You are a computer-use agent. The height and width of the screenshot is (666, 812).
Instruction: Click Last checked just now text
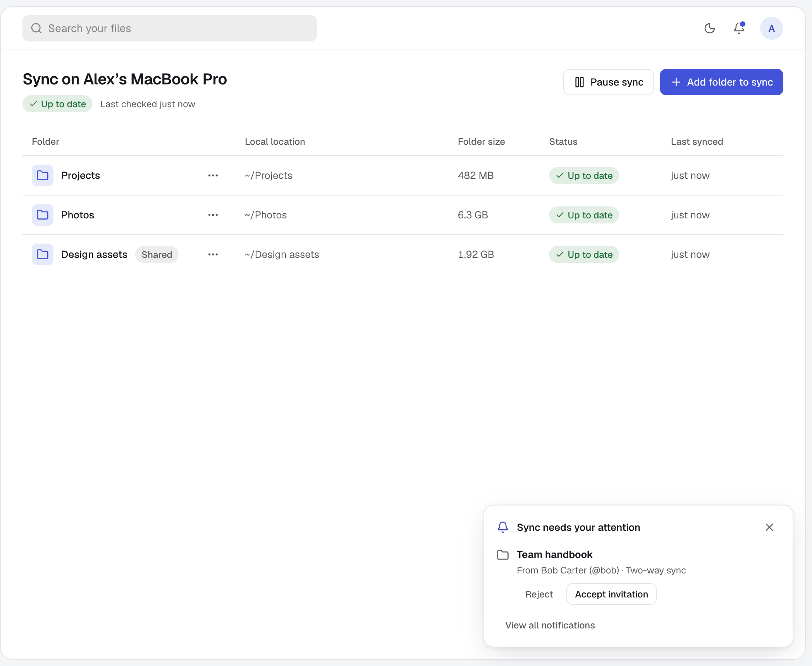click(x=148, y=104)
